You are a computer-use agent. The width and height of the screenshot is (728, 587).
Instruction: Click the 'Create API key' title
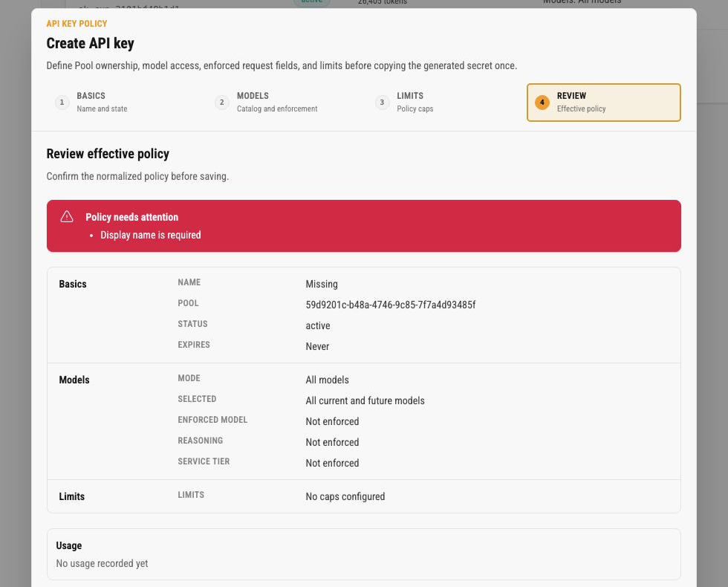[x=90, y=43]
